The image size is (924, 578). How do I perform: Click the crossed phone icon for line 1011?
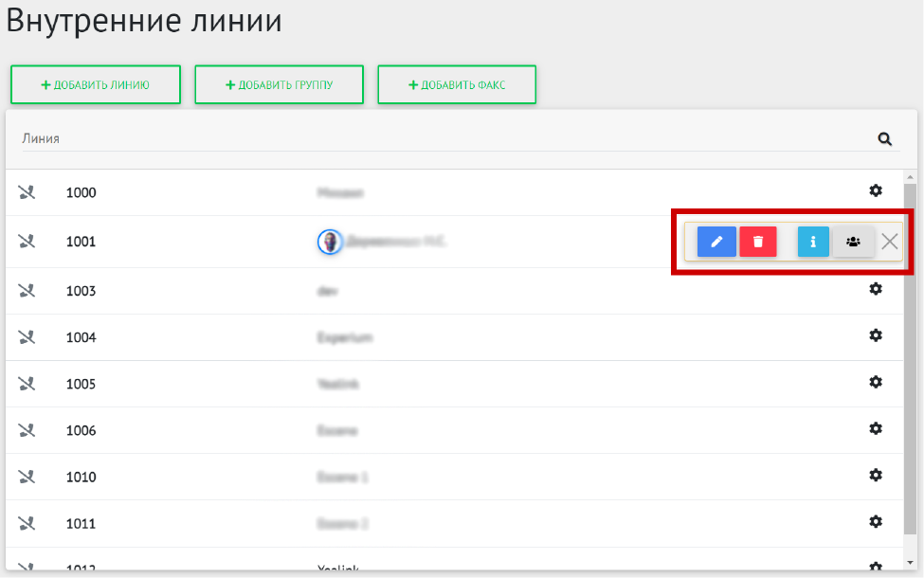27,522
